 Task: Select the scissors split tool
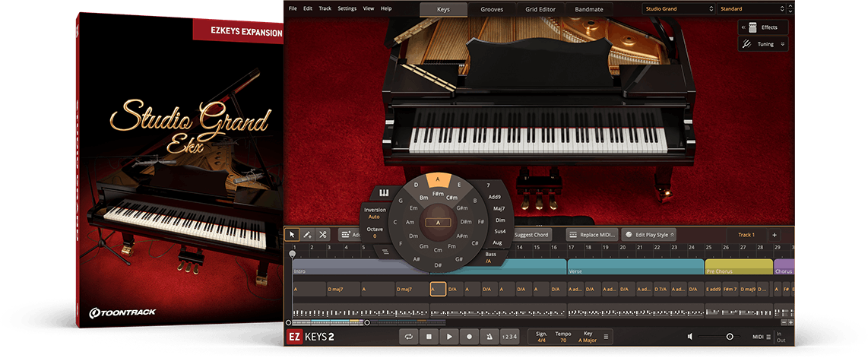pyautogui.click(x=323, y=235)
